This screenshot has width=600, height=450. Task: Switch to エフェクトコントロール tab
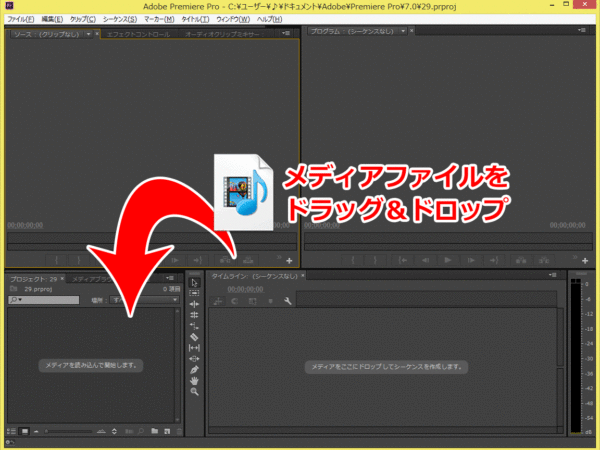(138, 34)
